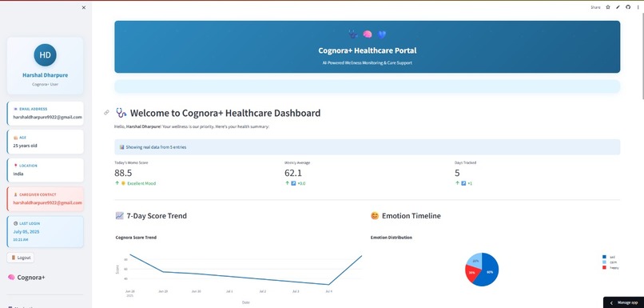Click the blue heart emoji in the banner

pos(382,34)
